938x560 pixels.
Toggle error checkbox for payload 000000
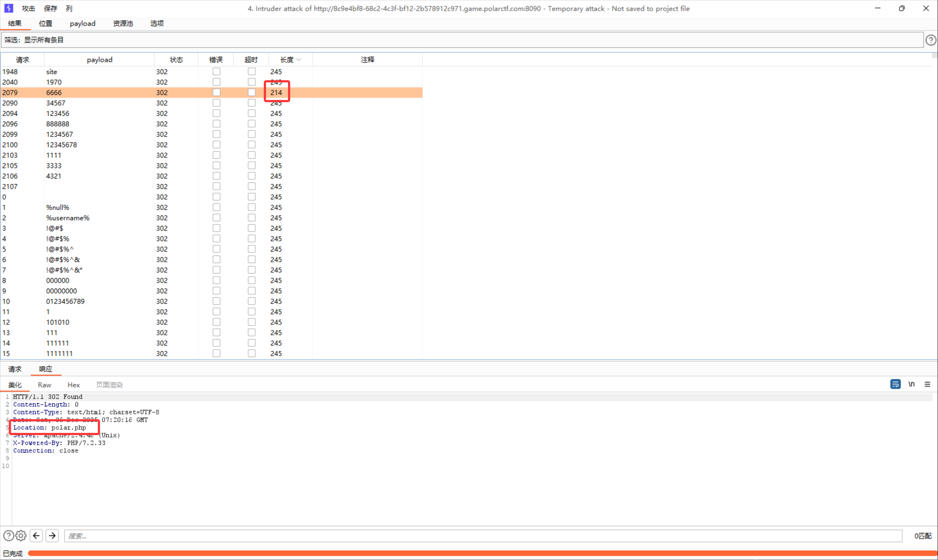pyautogui.click(x=216, y=281)
